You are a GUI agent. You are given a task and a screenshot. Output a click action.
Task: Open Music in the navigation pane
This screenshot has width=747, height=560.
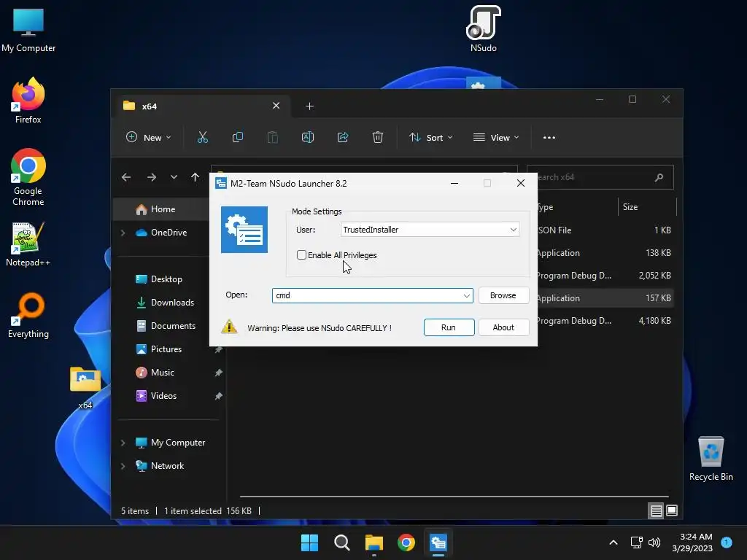point(162,373)
